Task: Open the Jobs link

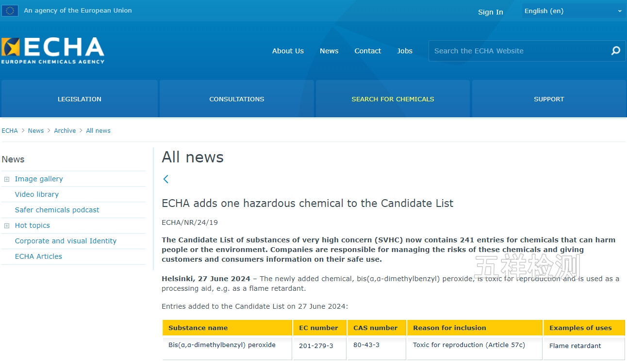Action: tap(405, 51)
